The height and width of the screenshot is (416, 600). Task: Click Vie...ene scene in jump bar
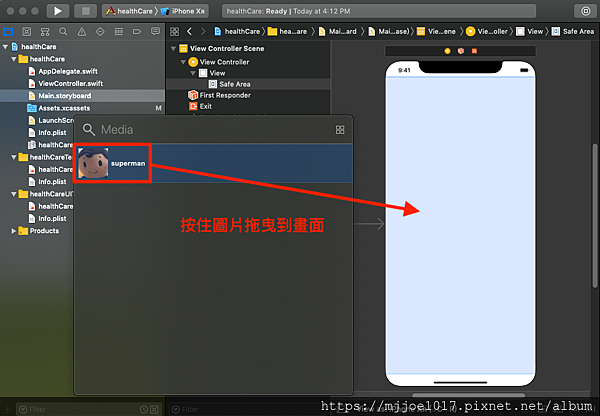[x=436, y=31]
